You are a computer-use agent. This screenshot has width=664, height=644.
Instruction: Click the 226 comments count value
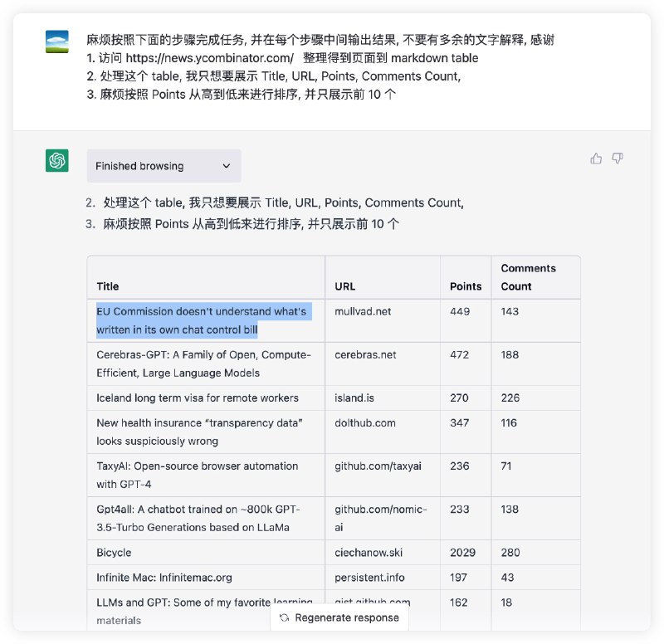(x=510, y=398)
